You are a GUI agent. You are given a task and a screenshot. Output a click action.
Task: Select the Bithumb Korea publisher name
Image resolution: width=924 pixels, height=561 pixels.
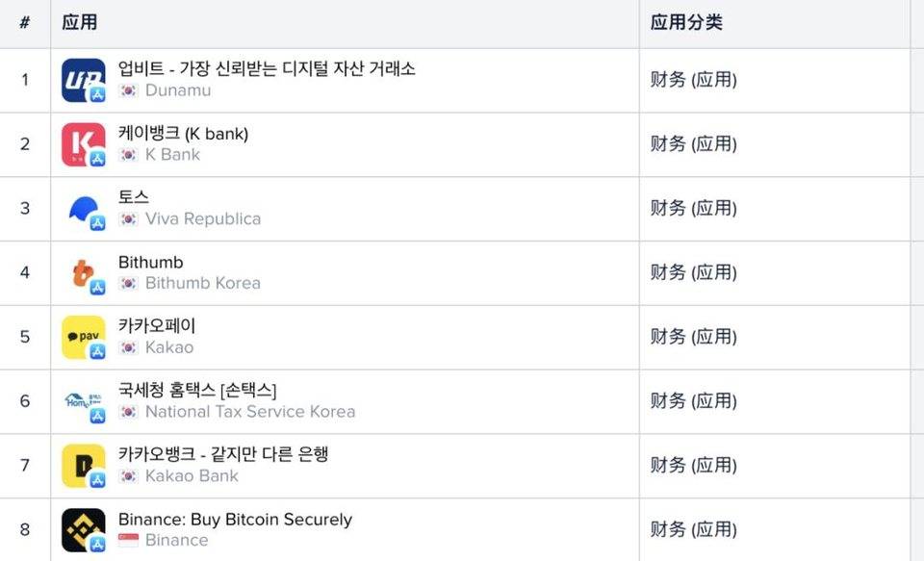(x=203, y=284)
